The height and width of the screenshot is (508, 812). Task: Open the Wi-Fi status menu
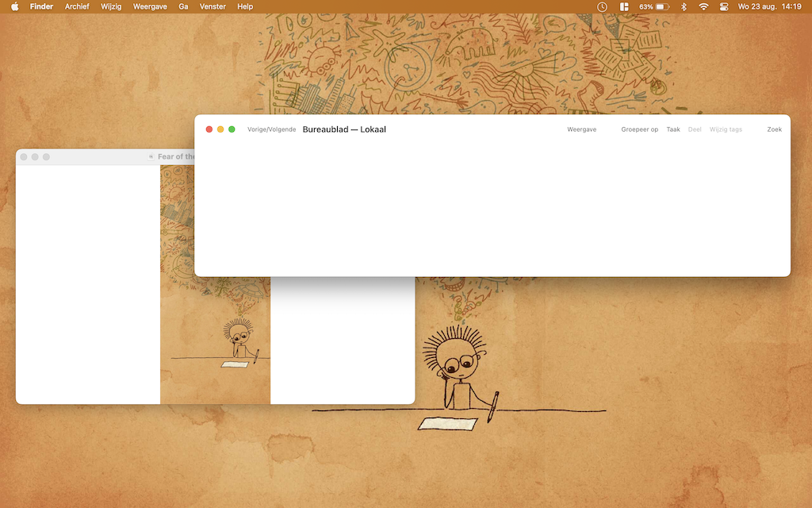(x=703, y=6)
